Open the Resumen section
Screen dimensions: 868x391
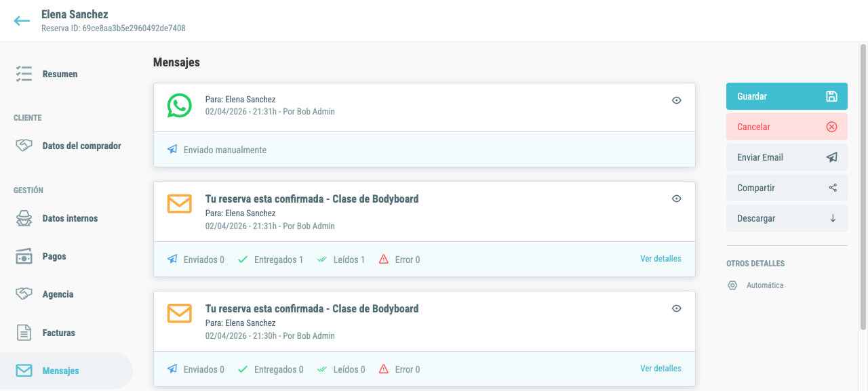(66, 74)
